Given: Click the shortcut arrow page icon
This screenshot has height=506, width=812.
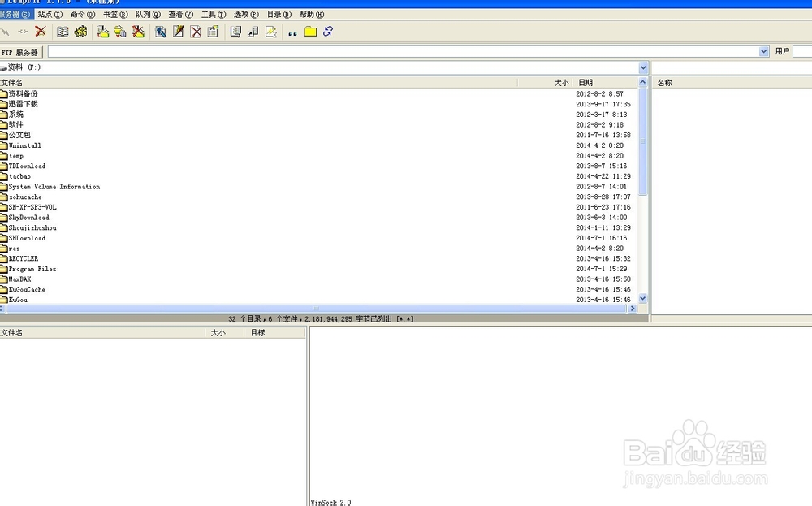Looking at the screenshot, I should [253, 32].
